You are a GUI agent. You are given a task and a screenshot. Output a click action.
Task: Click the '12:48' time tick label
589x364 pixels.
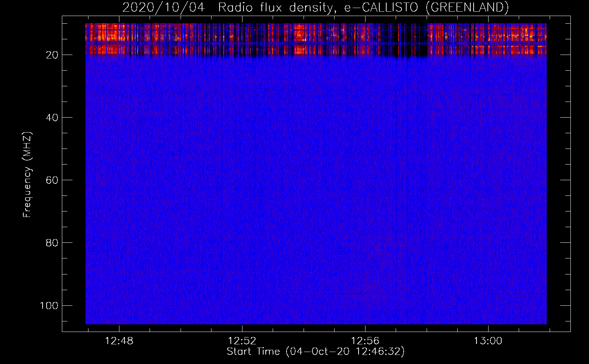(x=119, y=341)
